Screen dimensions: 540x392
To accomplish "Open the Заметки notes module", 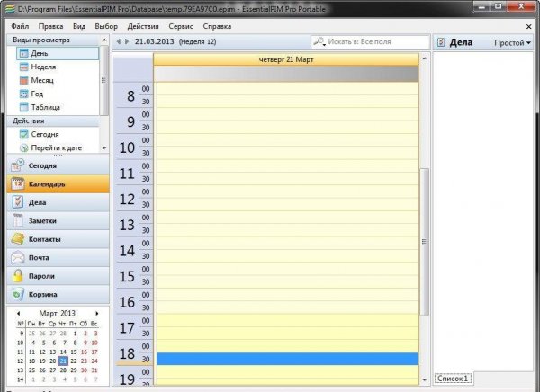I will point(58,220).
